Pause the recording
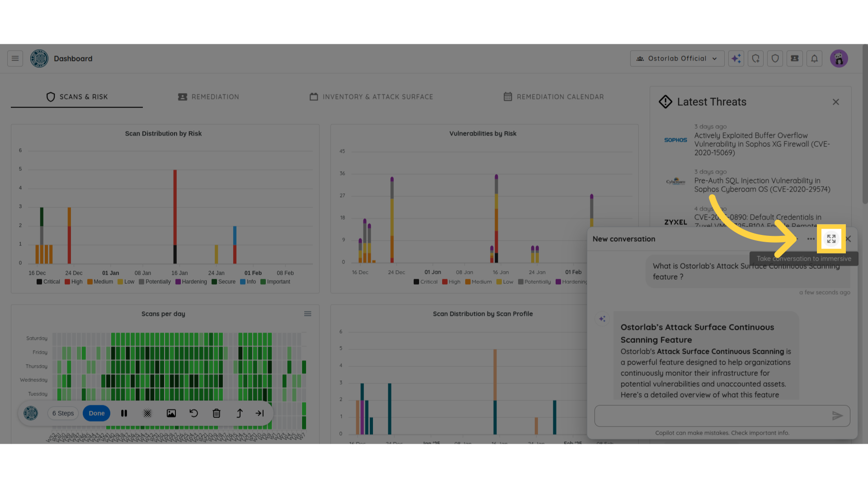Image resolution: width=868 pixels, height=488 pixels. 124,413
